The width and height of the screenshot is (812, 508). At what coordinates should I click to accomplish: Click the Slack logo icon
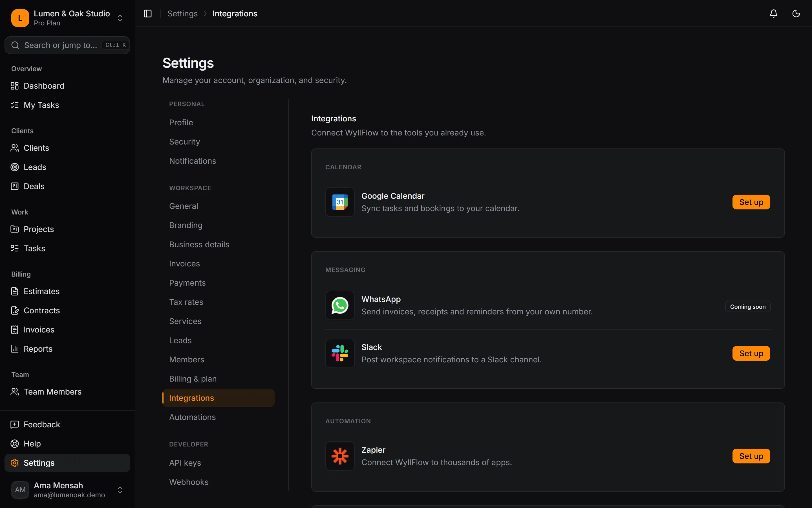(x=339, y=353)
